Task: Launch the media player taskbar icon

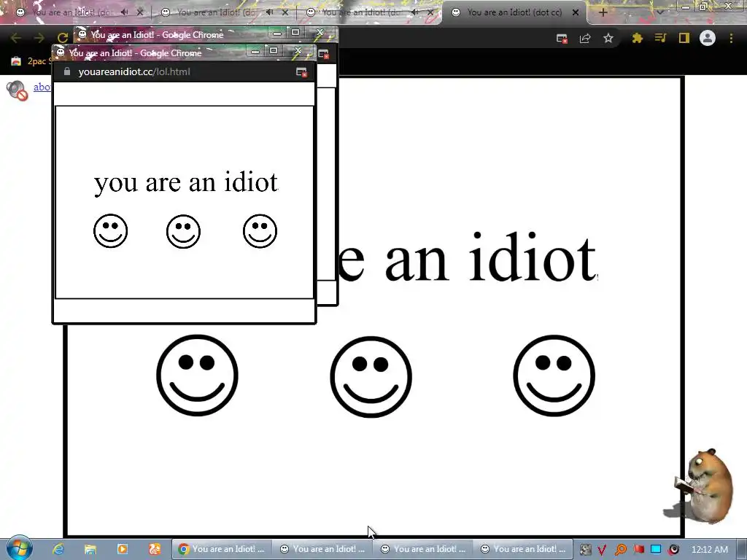Action: click(x=123, y=549)
